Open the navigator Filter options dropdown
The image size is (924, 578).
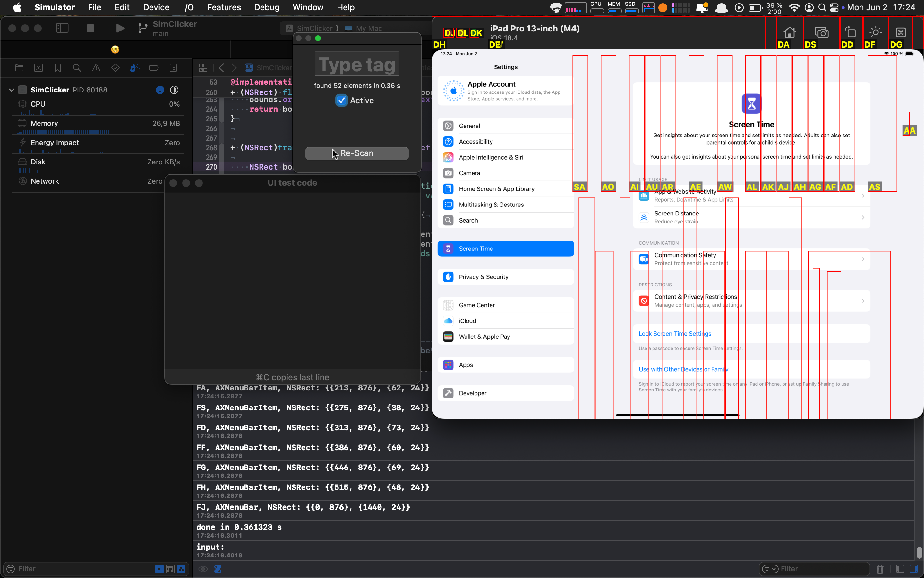pyautogui.click(x=10, y=569)
